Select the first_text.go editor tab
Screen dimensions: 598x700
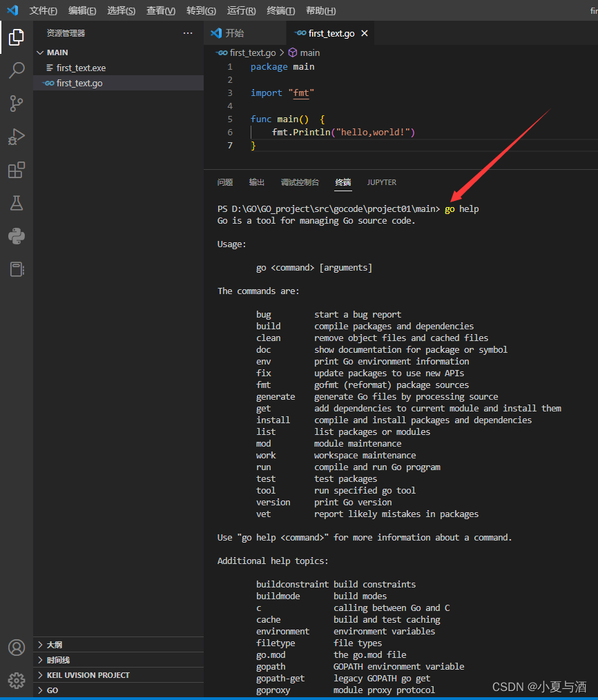(331, 33)
